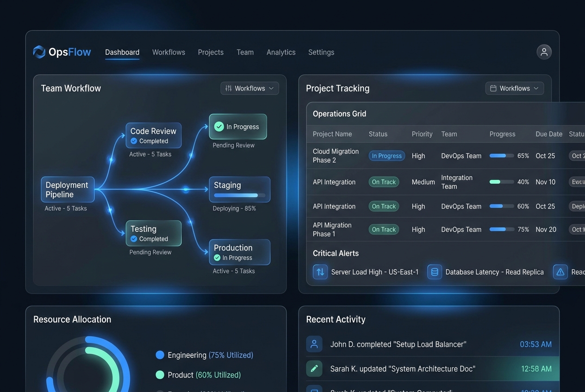Click "03:53 AM" timestamp

point(535,344)
